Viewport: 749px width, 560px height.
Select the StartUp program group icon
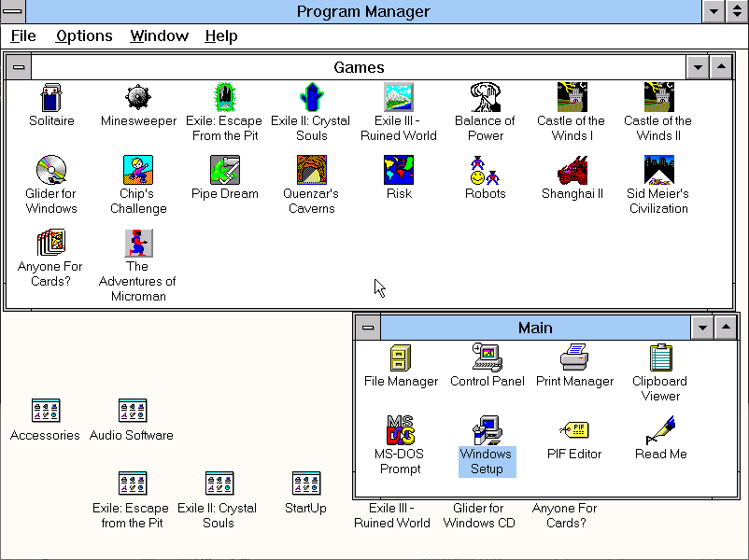(x=306, y=483)
